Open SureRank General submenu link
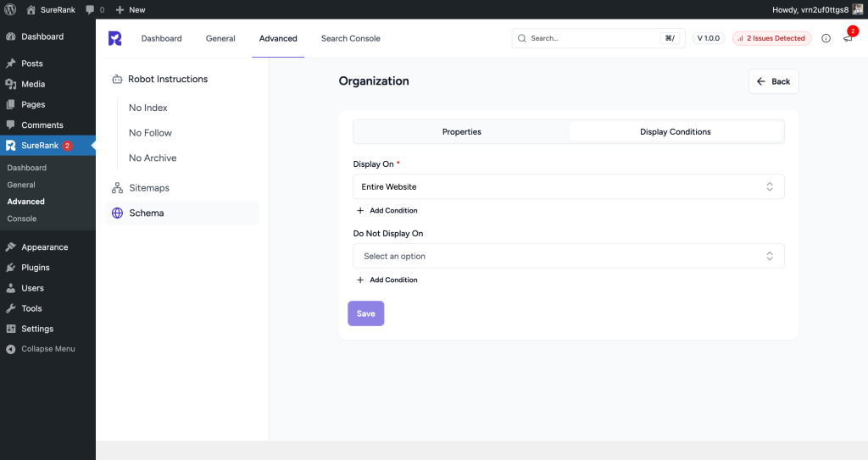 tap(21, 185)
